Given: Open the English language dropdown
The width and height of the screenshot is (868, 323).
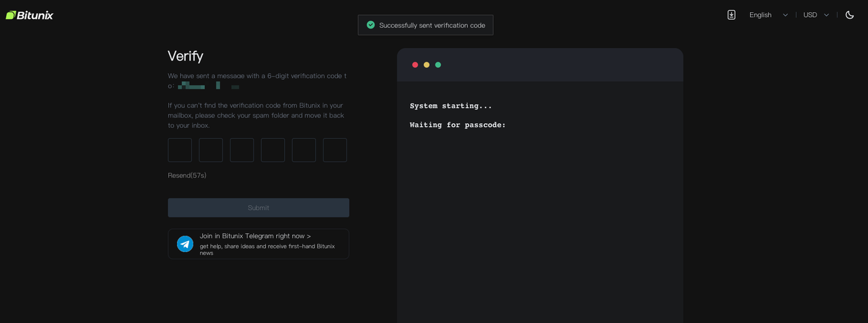Looking at the screenshot, I should 768,15.
